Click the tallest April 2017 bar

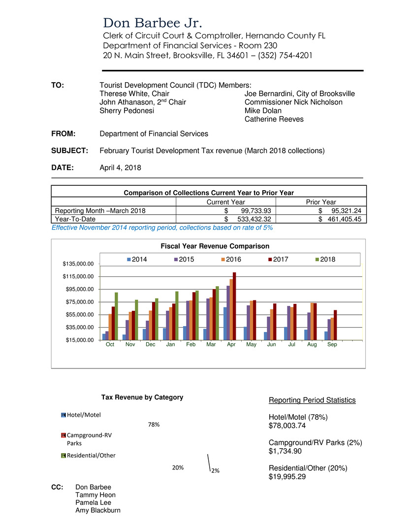234,305
